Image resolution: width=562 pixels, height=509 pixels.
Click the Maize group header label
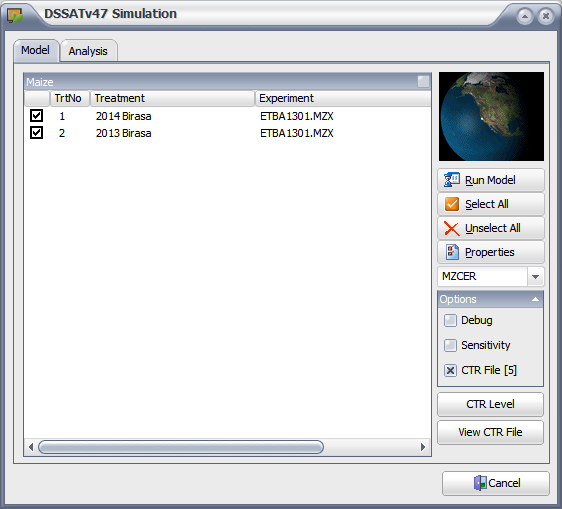[x=40, y=82]
